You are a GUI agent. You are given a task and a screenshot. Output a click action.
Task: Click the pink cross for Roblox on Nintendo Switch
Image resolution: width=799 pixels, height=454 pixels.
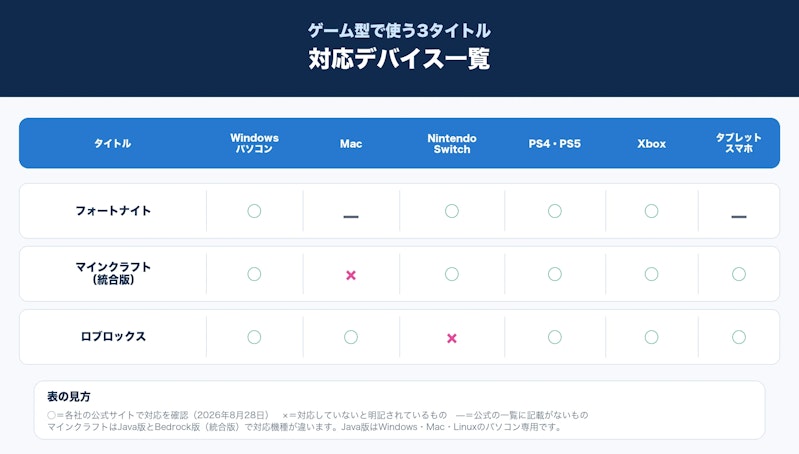point(451,338)
